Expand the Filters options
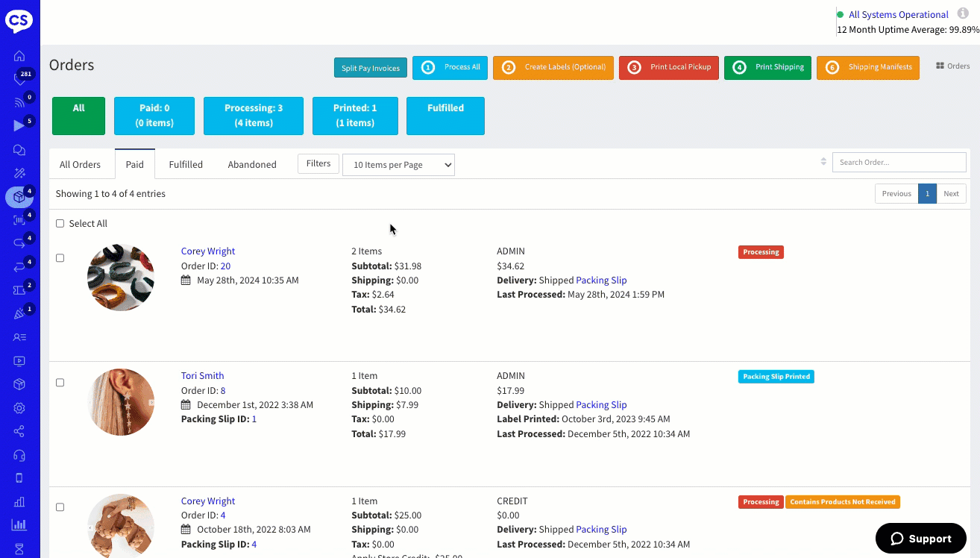 (318, 164)
